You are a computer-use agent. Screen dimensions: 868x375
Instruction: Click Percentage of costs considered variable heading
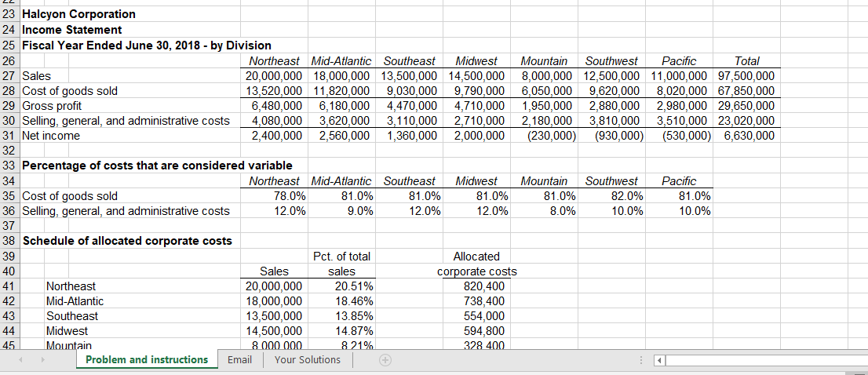pos(157,166)
